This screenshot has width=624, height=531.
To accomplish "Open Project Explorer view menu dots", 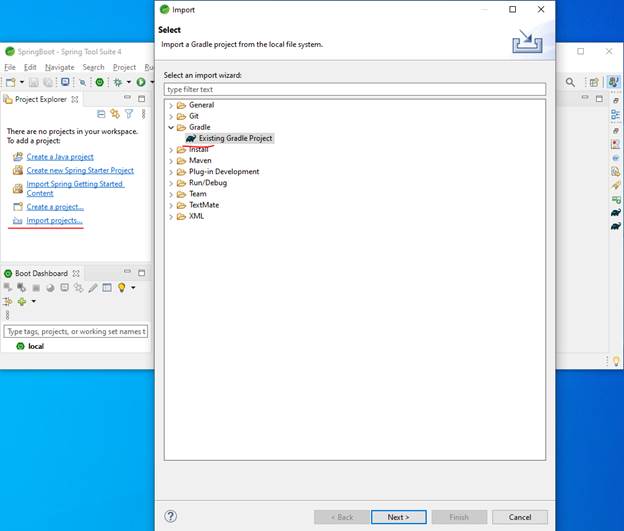I will click(x=143, y=114).
